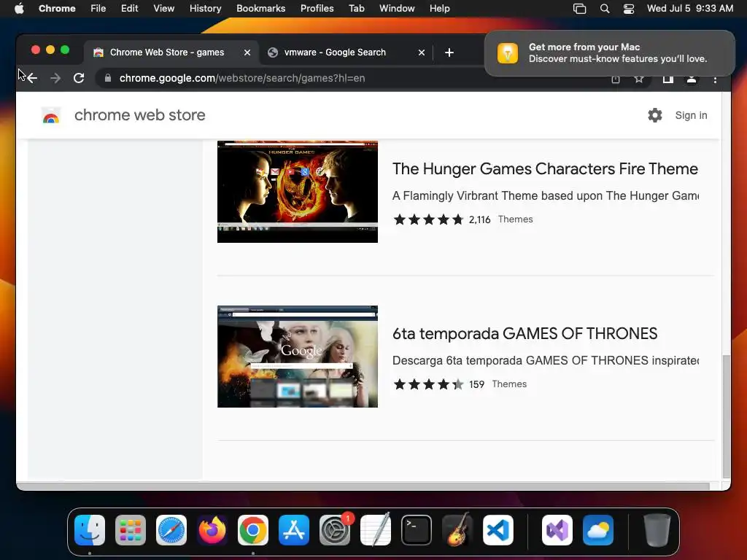
Task: Click the Themes label under Hunger Games
Action: (516, 219)
